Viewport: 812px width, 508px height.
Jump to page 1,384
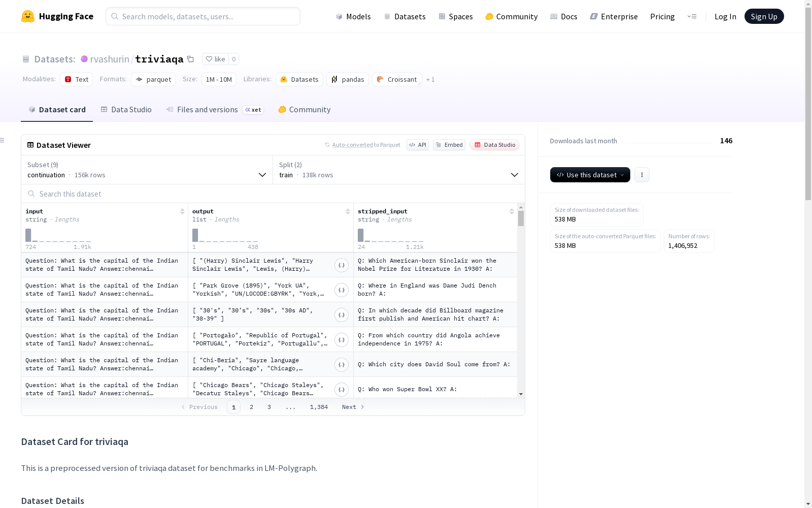click(319, 407)
